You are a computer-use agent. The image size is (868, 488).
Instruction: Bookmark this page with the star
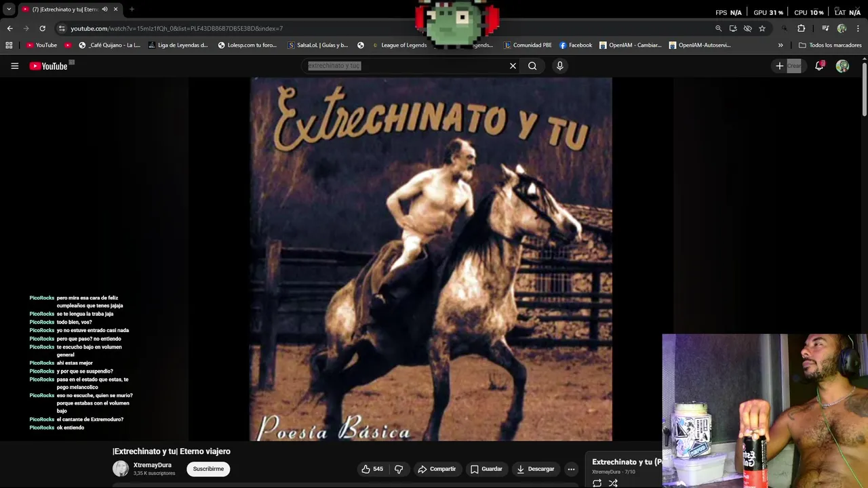pyautogui.click(x=762, y=28)
